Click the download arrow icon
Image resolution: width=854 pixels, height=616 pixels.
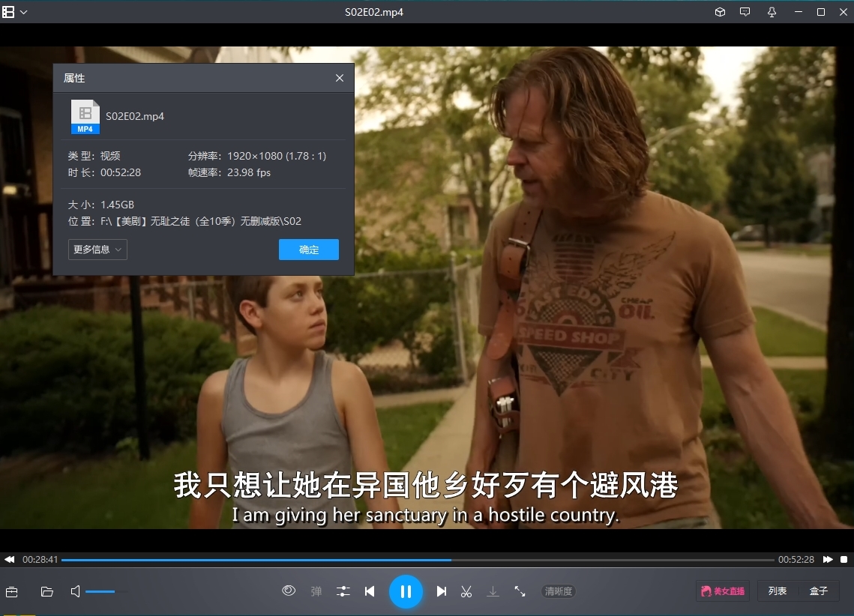493,591
